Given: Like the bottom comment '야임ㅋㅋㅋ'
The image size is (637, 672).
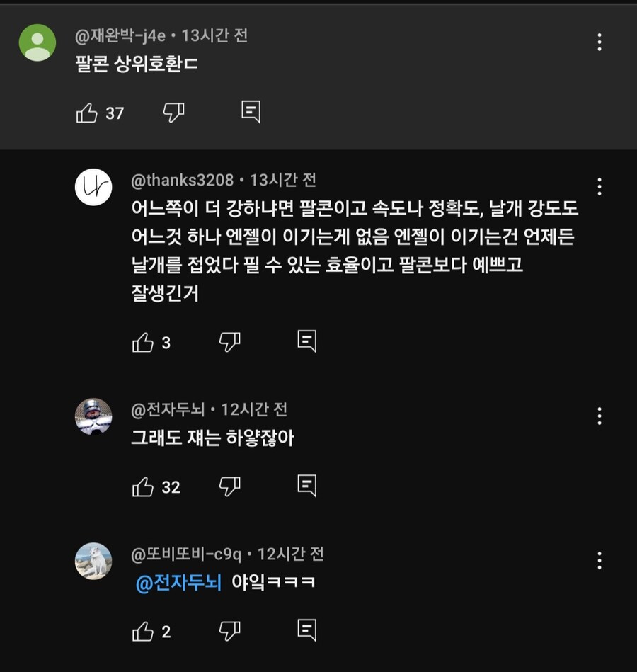Looking at the screenshot, I should pyautogui.click(x=144, y=630).
